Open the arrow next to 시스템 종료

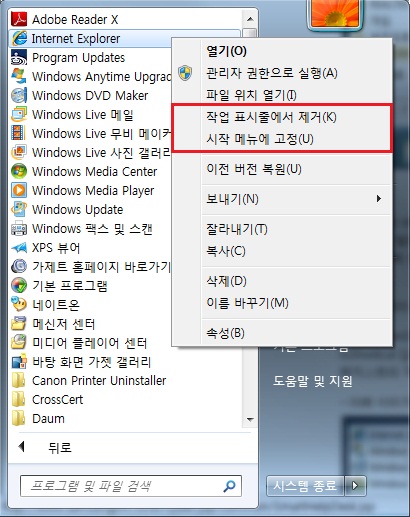(x=355, y=486)
